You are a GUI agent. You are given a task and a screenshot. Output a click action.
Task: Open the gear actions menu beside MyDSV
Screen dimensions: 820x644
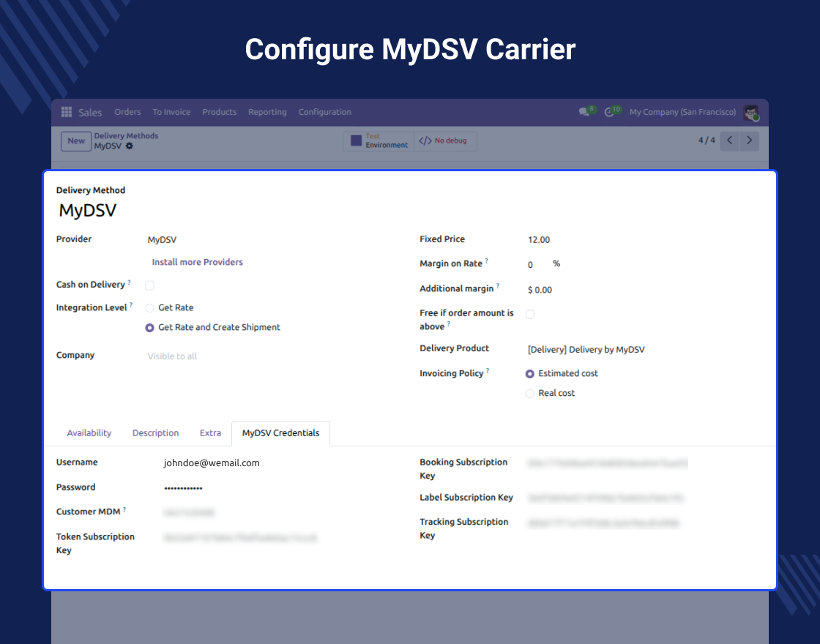(x=129, y=146)
